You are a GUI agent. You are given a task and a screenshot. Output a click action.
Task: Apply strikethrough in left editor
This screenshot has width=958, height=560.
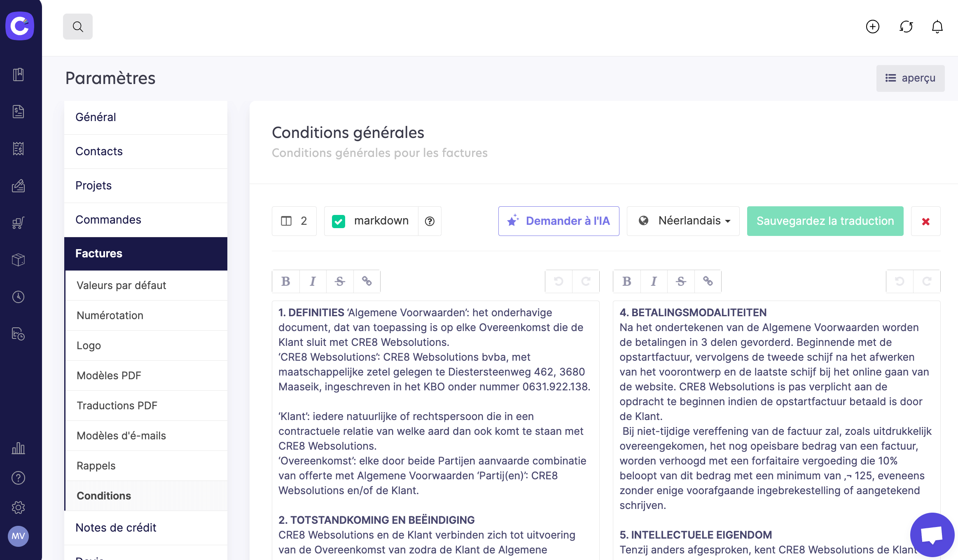[340, 281]
